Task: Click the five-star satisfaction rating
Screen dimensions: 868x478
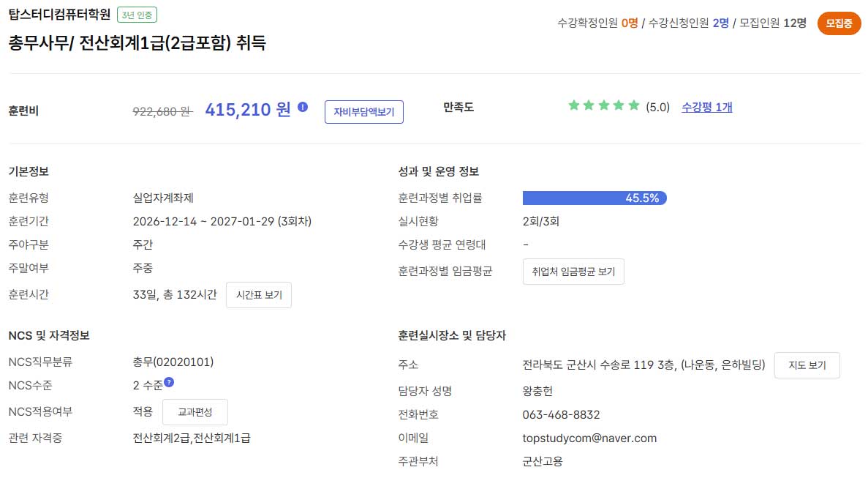Action: [604, 105]
